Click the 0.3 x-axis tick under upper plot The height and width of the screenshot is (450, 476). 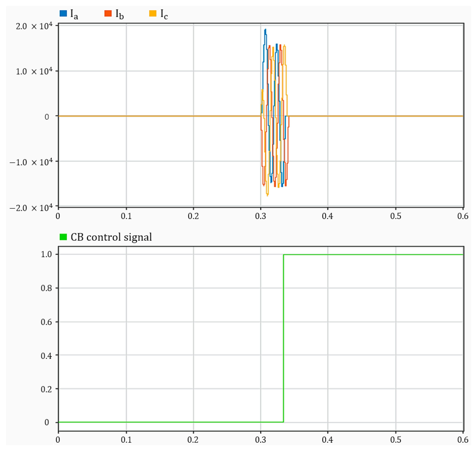click(260, 216)
